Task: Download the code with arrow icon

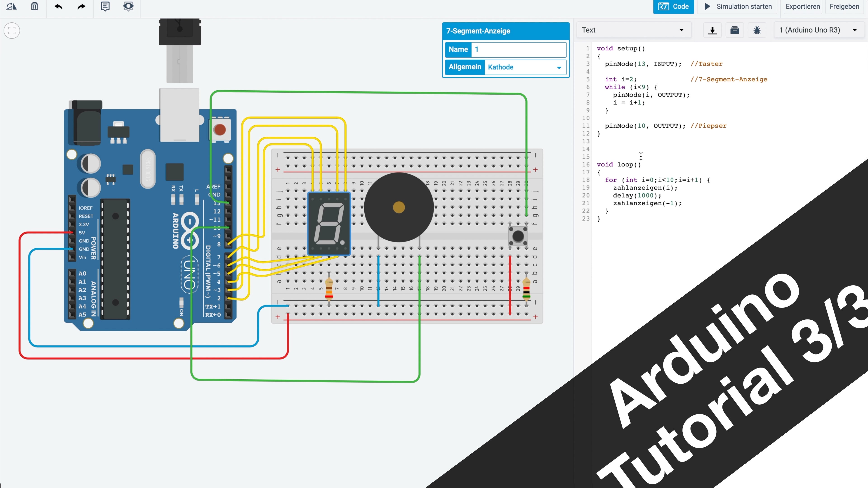Action: (x=712, y=30)
